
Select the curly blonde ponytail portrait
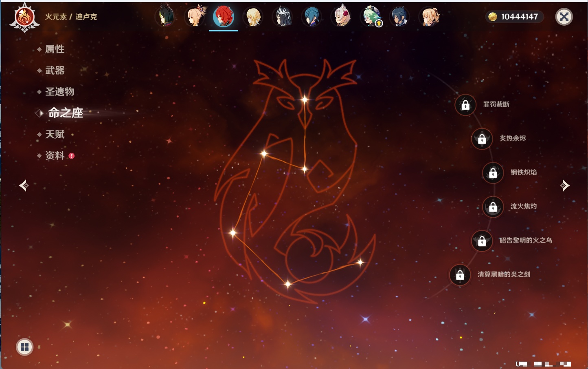point(430,16)
